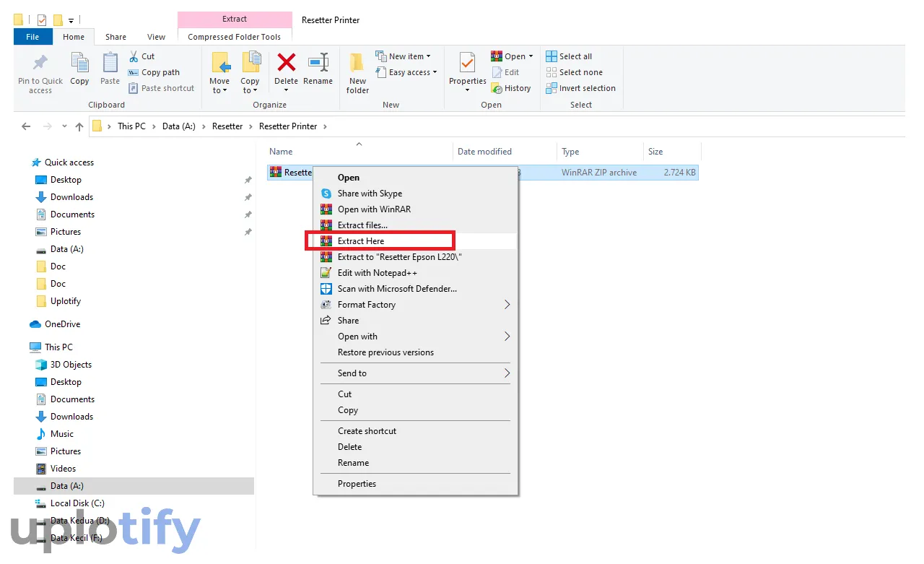Screen dimensions: 924x564
Task: Open Recent locations dropdown arrow near Back
Action: [64, 126]
